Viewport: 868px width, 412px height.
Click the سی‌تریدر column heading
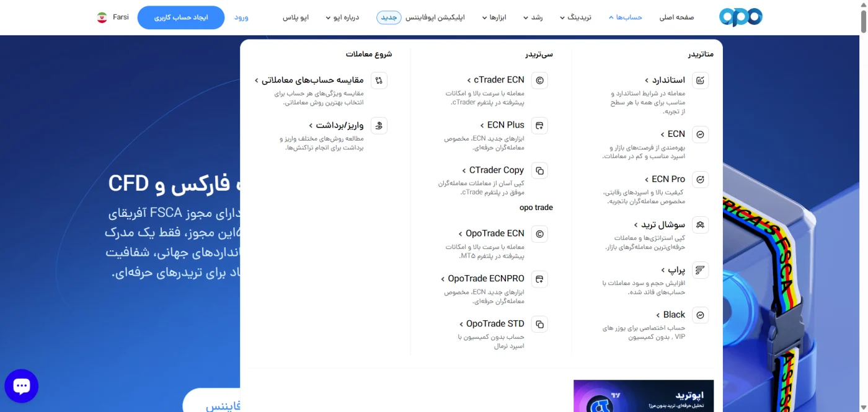coord(539,54)
